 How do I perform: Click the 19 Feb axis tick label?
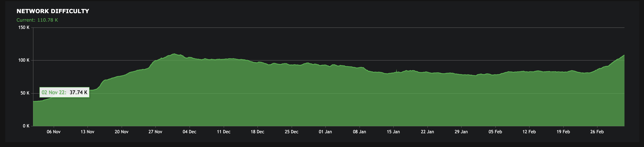point(563,132)
